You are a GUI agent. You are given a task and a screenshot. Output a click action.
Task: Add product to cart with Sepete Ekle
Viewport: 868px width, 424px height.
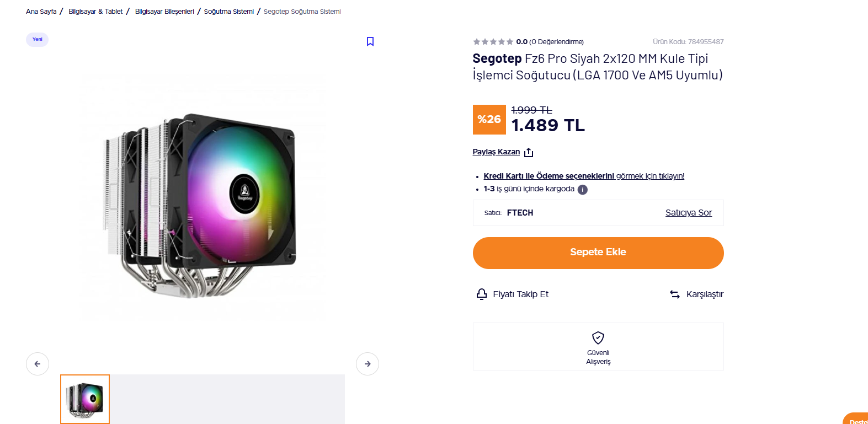point(598,253)
